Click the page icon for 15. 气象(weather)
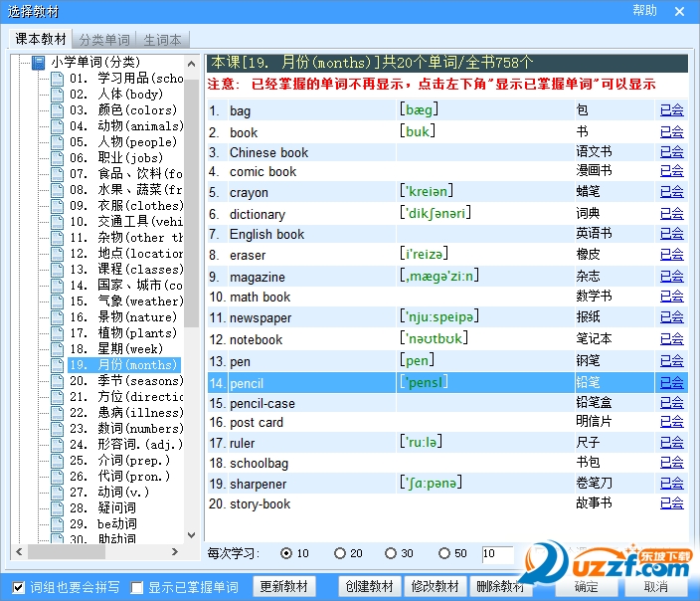This screenshot has width=700, height=601. click(x=57, y=301)
